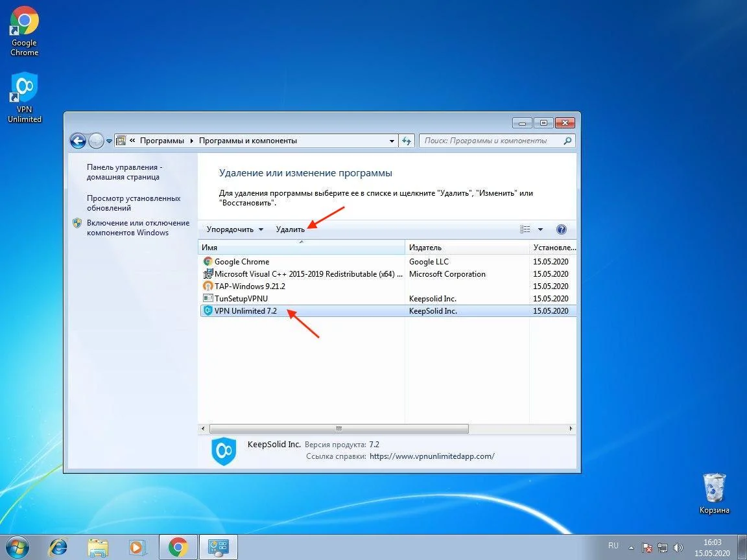The width and height of the screenshot is (747, 560).
Task: Click the view layout icon in toolbar
Action: pyautogui.click(x=525, y=229)
